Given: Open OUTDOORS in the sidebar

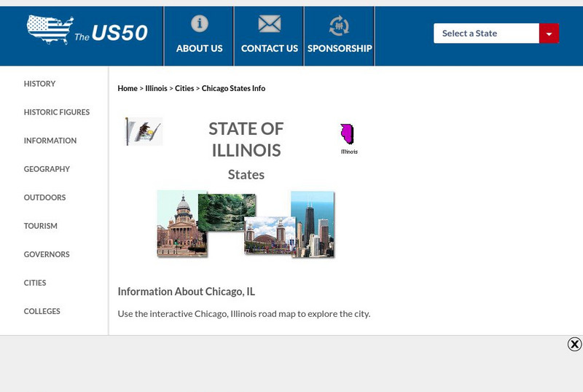Looking at the screenshot, I should tap(44, 197).
